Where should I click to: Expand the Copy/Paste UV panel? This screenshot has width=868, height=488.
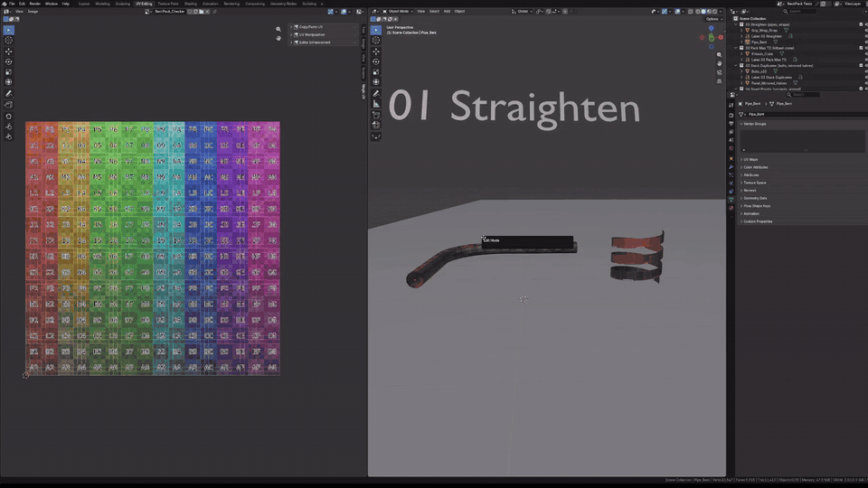coord(324,26)
